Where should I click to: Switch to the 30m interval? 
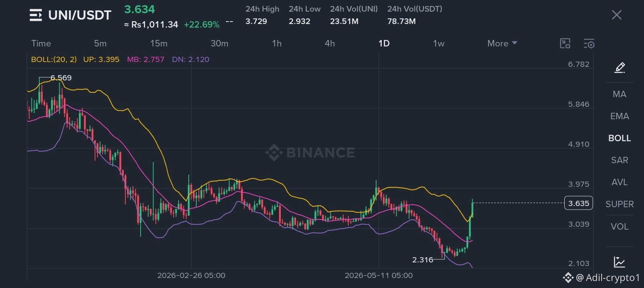point(219,43)
